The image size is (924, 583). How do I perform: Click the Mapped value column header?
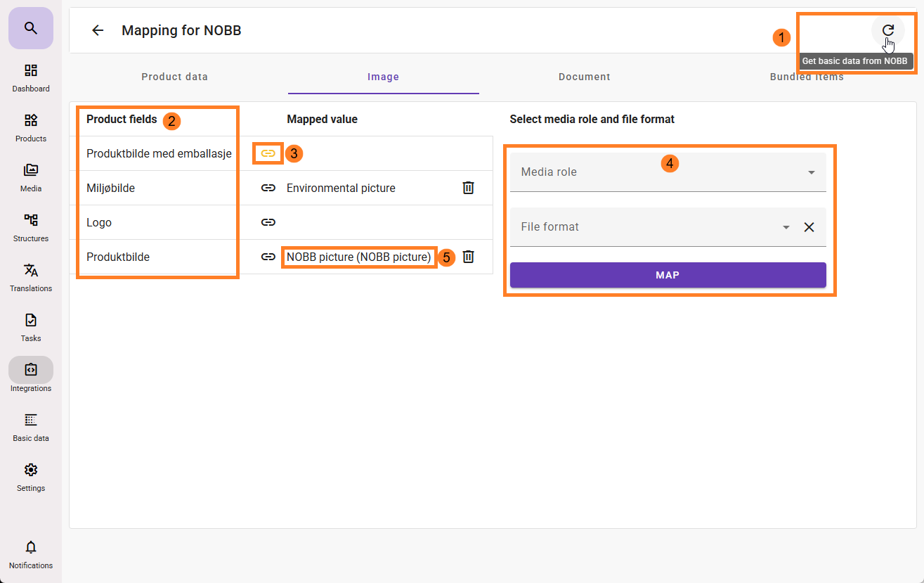tap(322, 119)
